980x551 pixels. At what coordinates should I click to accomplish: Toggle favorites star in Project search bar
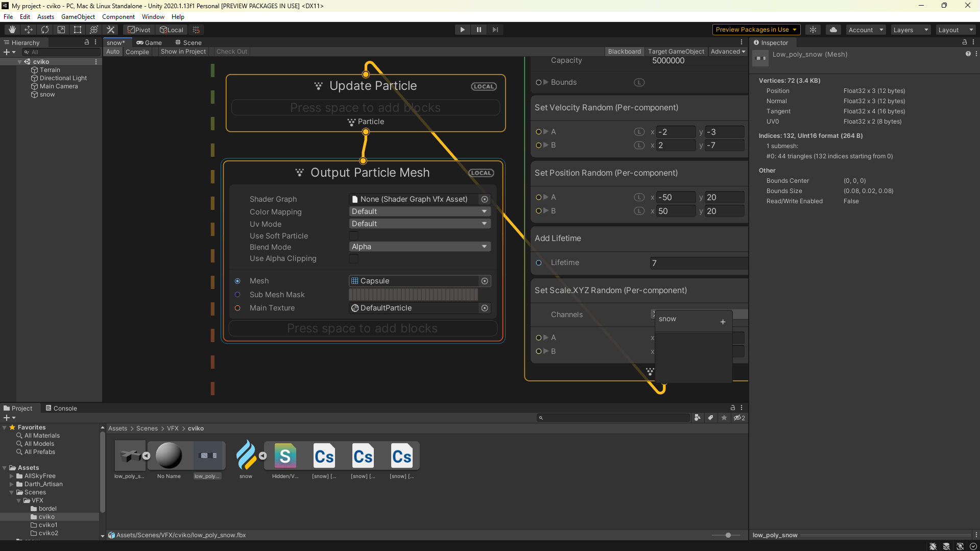(724, 418)
